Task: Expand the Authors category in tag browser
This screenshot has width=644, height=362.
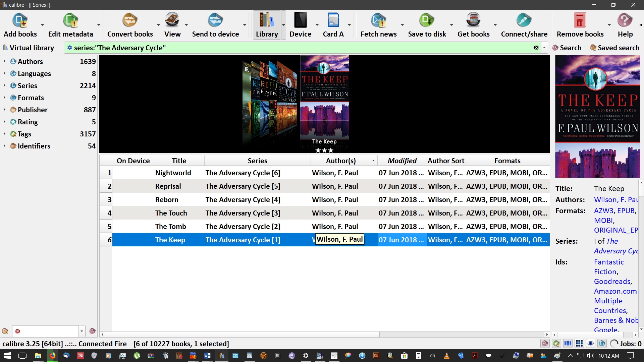Action: tap(4, 61)
